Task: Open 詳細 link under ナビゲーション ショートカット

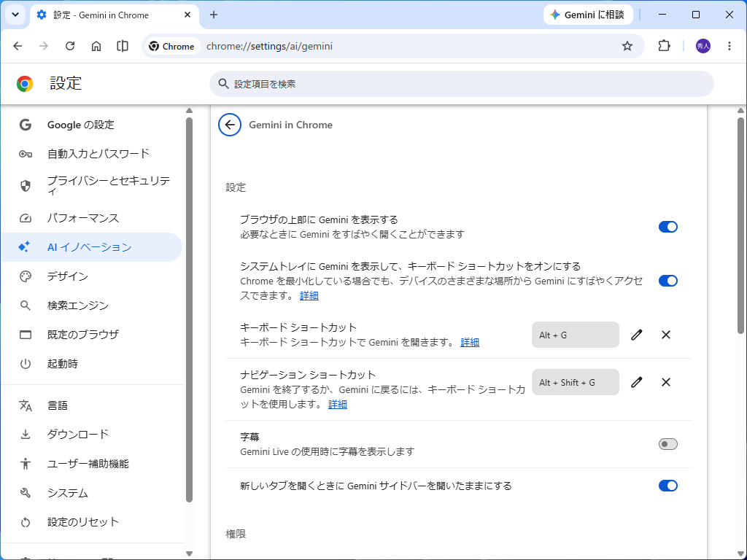Action: point(337,404)
